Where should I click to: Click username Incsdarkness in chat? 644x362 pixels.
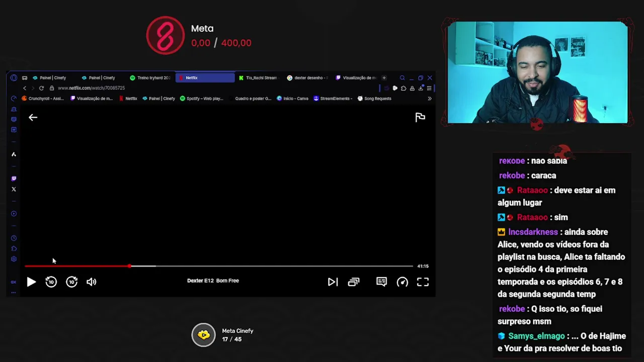click(533, 232)
